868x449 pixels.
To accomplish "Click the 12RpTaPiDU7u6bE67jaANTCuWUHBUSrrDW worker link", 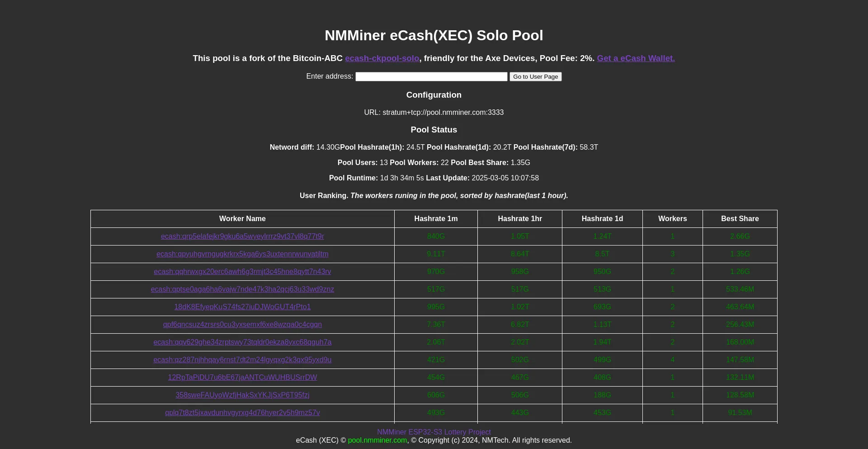I will pos(242,378).
